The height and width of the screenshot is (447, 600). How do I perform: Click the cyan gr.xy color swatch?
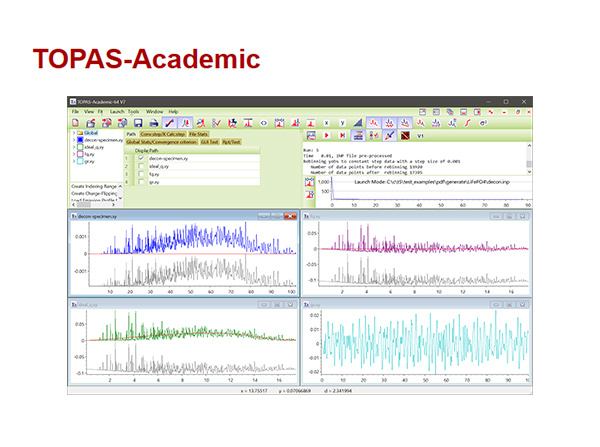click(x=80, y=161)
